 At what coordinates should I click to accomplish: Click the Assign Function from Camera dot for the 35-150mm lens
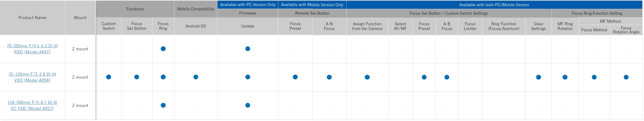[367, 77]
